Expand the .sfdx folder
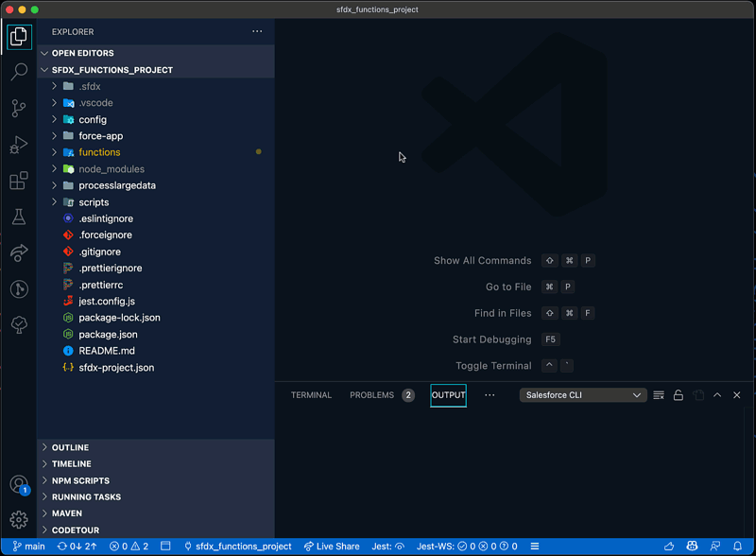 (x=156, y=86)
